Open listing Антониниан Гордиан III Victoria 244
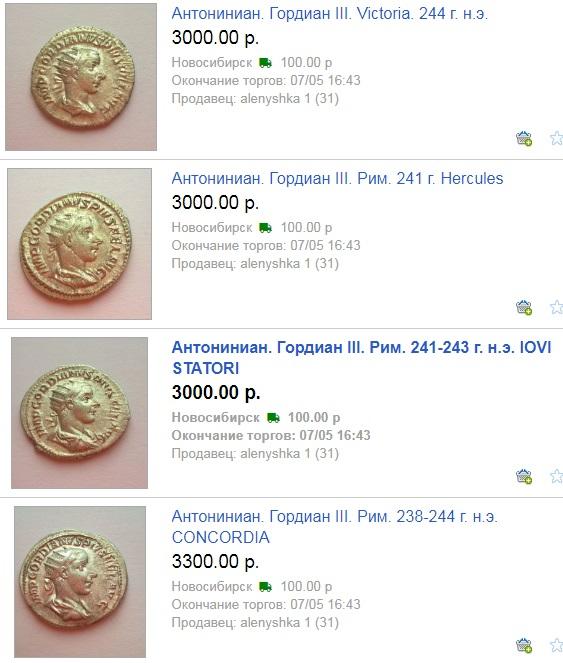This screenshot has width=563, height=663. coord(330,14)
